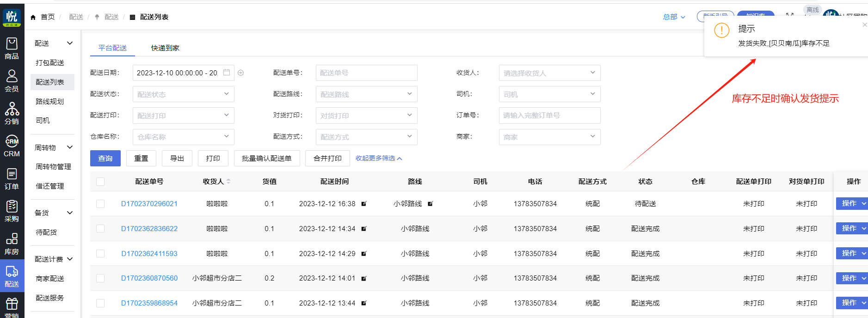Open the 商家 filter dropdown

pos(550,137)
